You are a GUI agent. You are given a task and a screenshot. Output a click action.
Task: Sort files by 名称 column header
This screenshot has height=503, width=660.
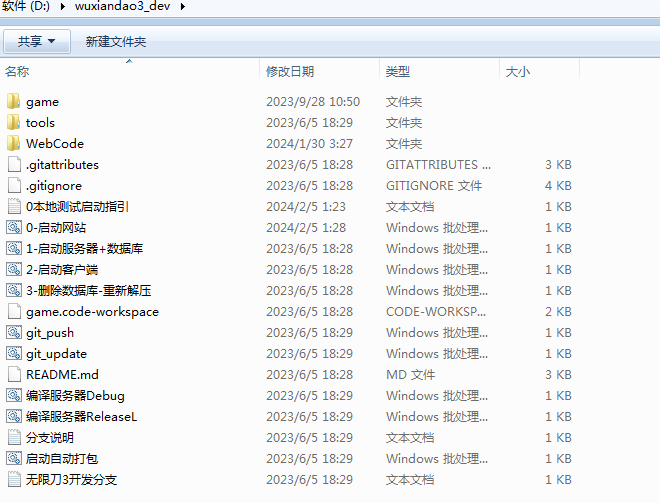pos(18,72)
